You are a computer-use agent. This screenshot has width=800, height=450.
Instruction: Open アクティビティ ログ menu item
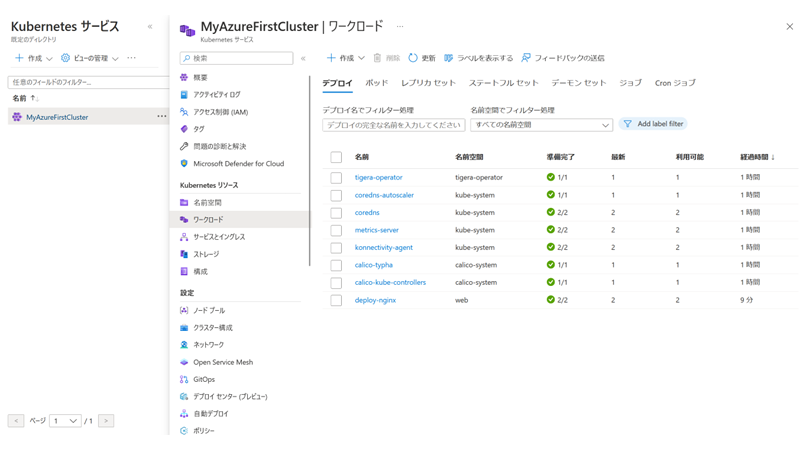(x=210, y=95)
